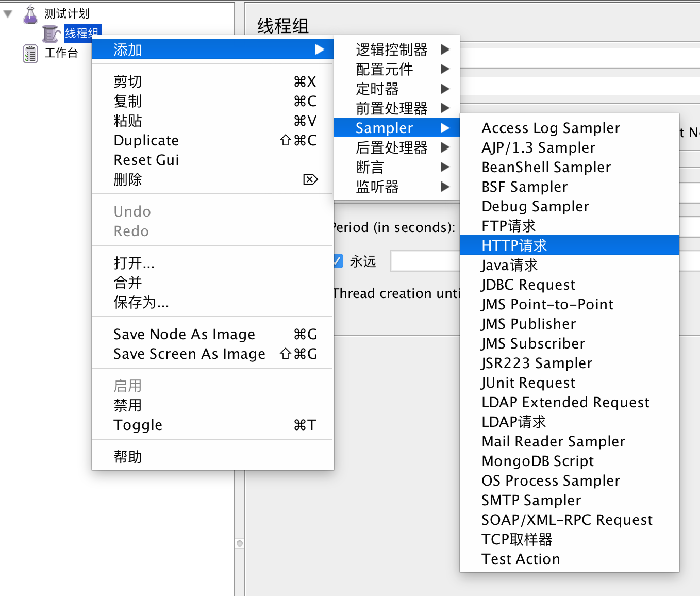The width and height of the screenshot is (700, 596).
Task: Click the Thread Group spool icon
Action: point(51,34)
